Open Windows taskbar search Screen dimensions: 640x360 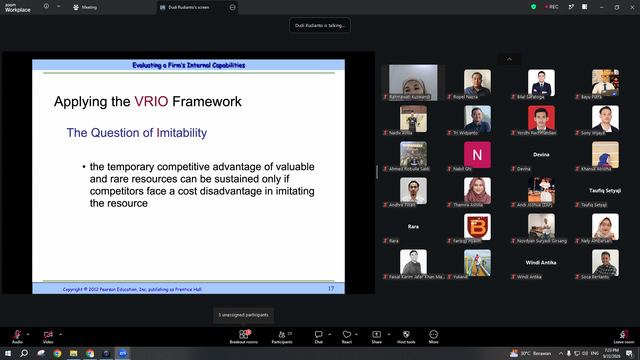point(24,353)
